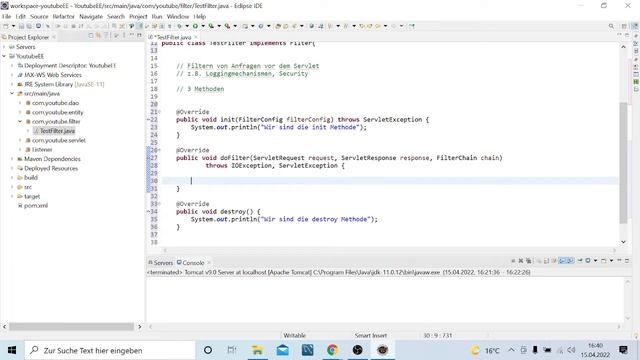This screenshot has height=360, width=640.
Task: Open the Windows Start menu
Action: coord(12,350)
